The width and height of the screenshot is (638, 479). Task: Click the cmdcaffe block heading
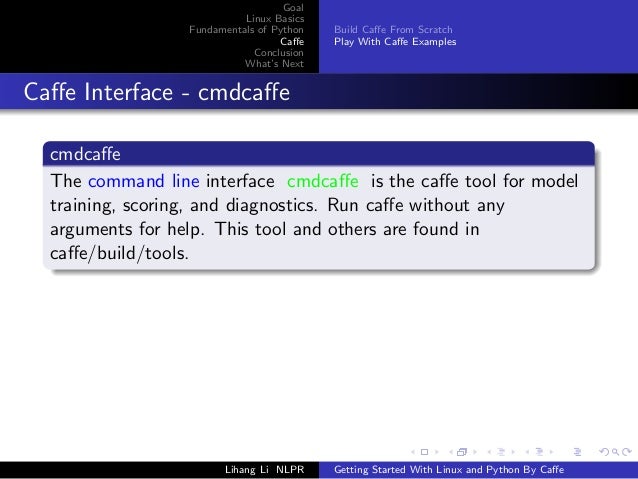[85, 154]
